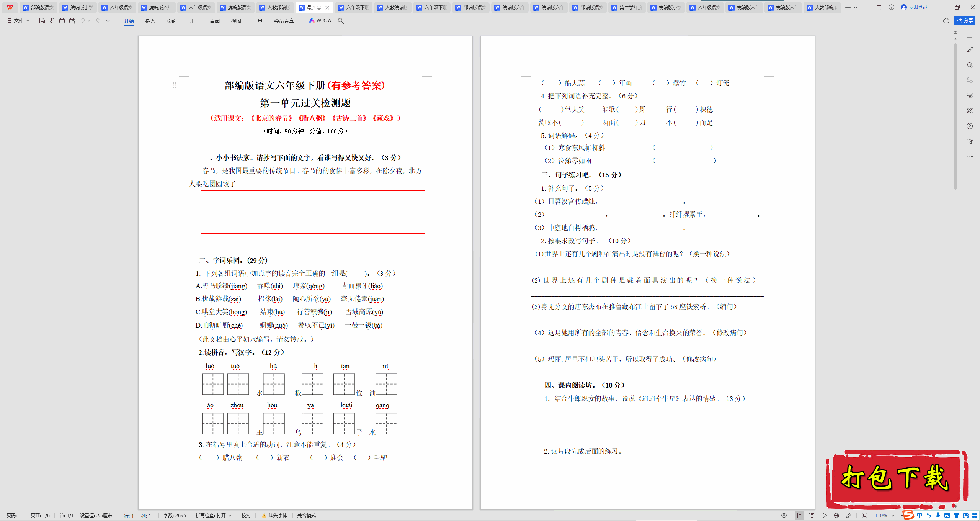The height and width of the screenshot is (521, 980).
Task: Open the settings sliders icon in right sidebar
Action: pos(970,80)
